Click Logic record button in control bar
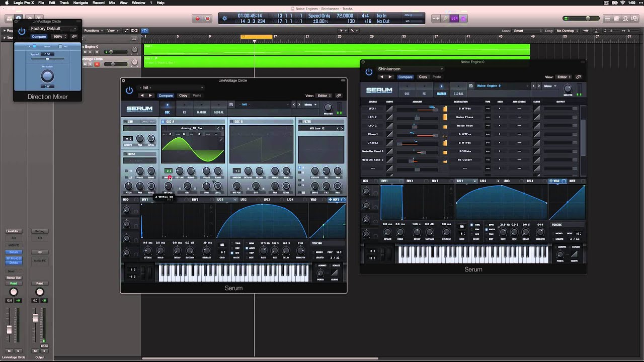Image resolution: width=644 pixels, height=362 pixels. coord(197,19)
